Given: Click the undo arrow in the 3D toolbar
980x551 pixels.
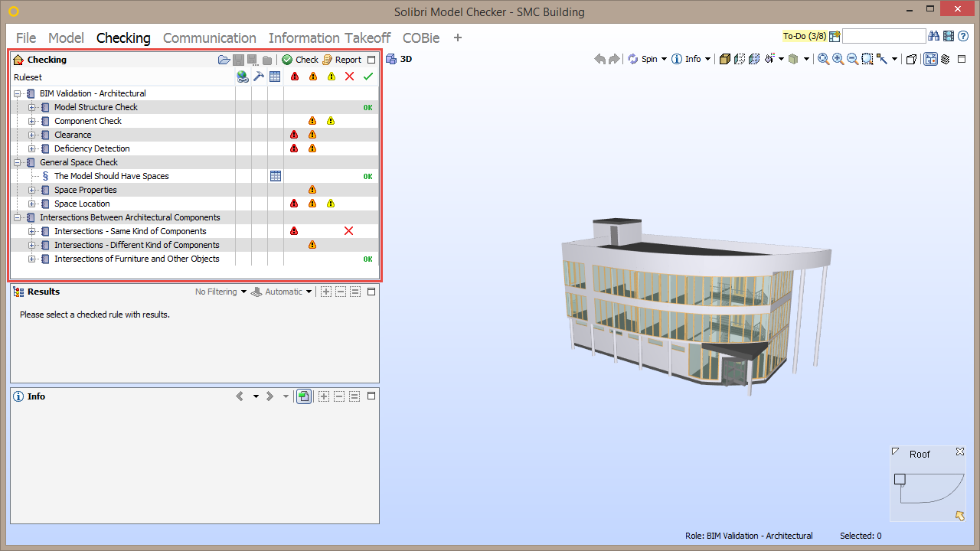Looking at the screenshot, I should point(599,59).
